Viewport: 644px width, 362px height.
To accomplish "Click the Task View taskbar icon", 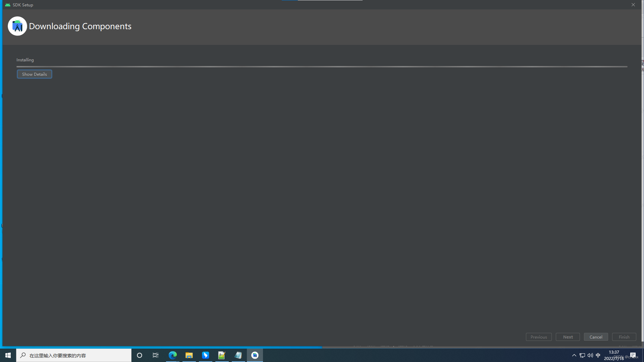I will tap(156, 355).
